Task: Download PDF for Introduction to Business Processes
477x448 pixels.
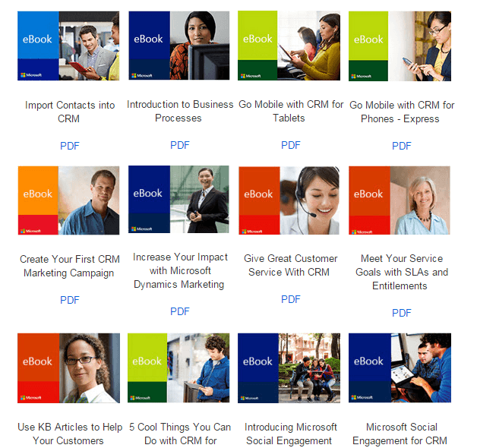Action: point(180,145)
